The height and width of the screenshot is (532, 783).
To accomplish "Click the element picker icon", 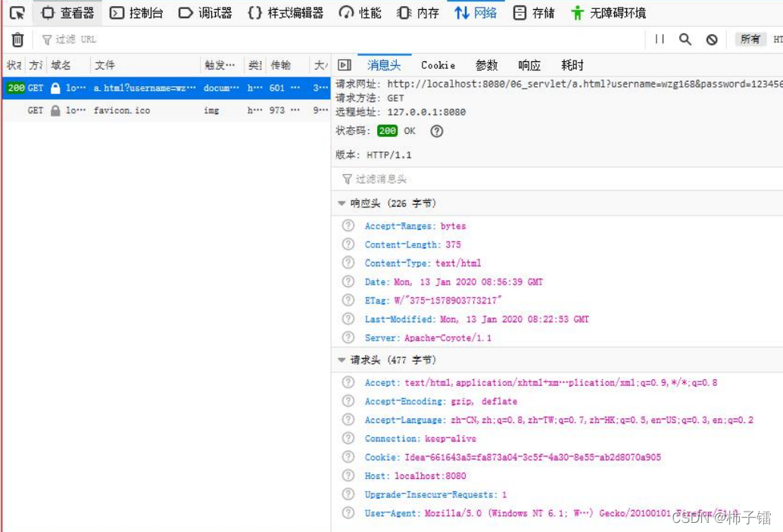I will (x=17, y=13).
